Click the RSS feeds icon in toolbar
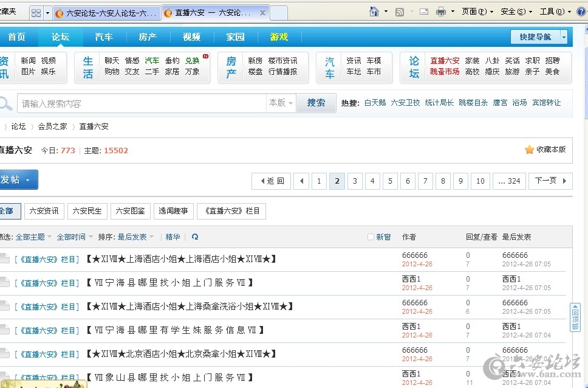Viewport: 588px width, 388px height. click(x=400, y=12)
